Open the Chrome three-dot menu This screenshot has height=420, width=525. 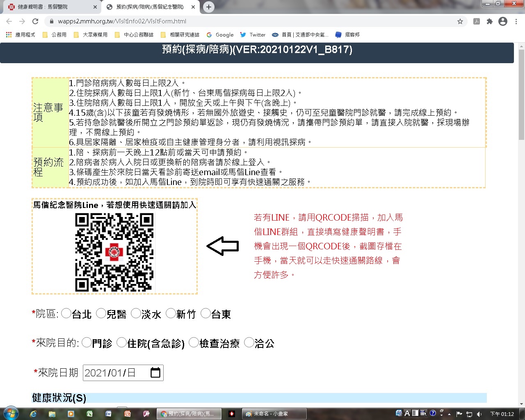pos(516,21)
